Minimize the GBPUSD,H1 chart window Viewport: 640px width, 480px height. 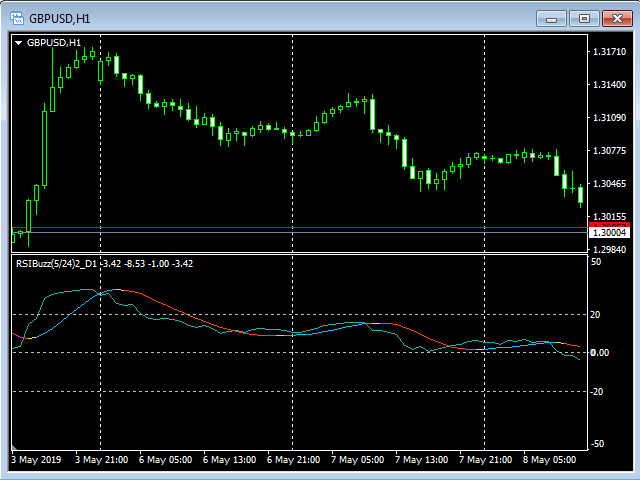pyautogui.click(x=553, y=18)
